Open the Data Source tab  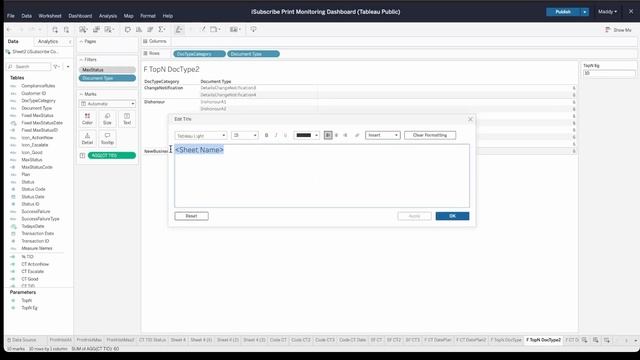pyautogui.click(x=22, y=340)
